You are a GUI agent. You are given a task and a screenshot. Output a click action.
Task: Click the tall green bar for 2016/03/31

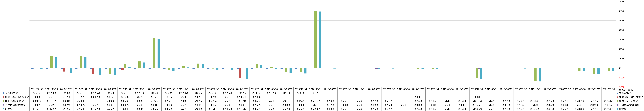coord(315,40)
